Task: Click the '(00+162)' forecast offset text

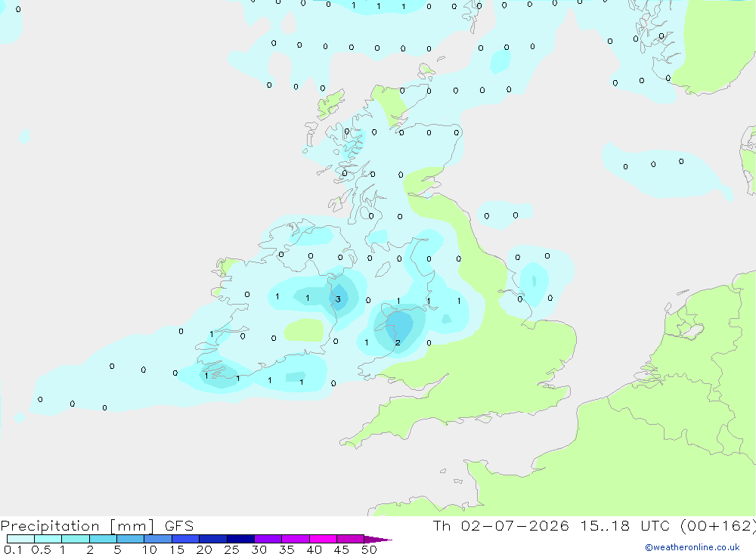Action: pyautogui.click(x=718, y=526)
